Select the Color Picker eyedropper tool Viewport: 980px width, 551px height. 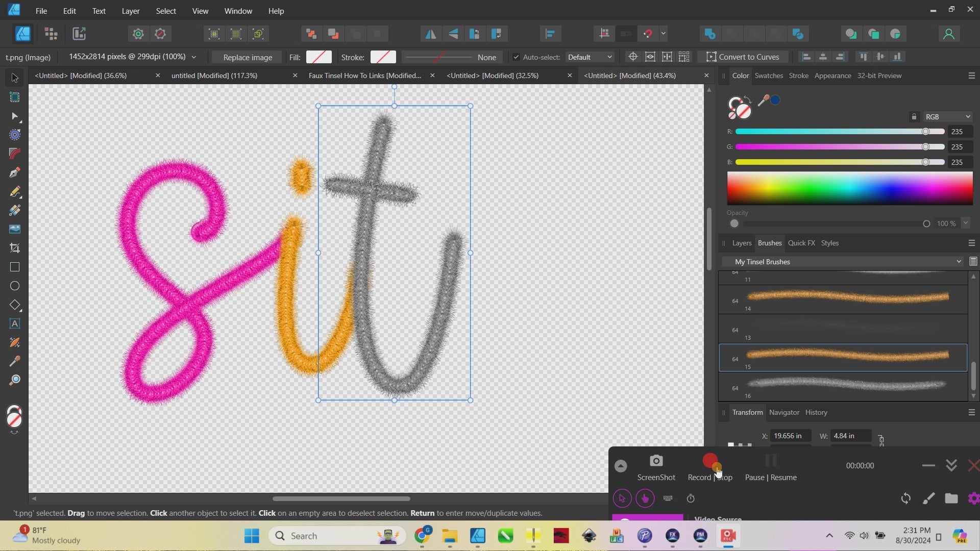pyautogui.click(x=14, y=361)
